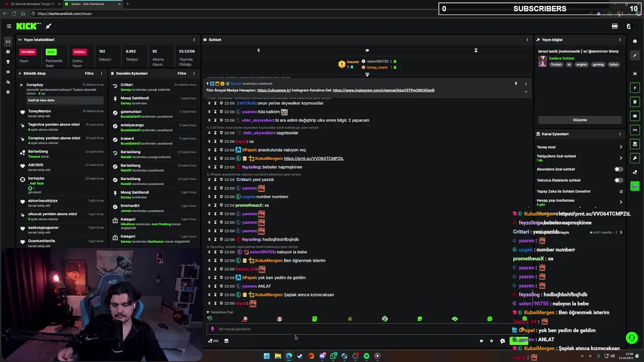Click the chat bubble icon below message box
Screen dimensions: 644x362
[x=481, y=341]
